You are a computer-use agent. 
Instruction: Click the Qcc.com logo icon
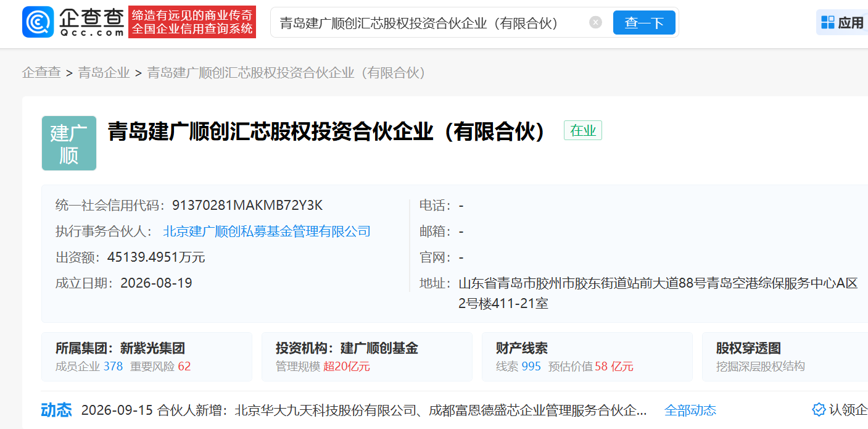[x=38, y=22]
